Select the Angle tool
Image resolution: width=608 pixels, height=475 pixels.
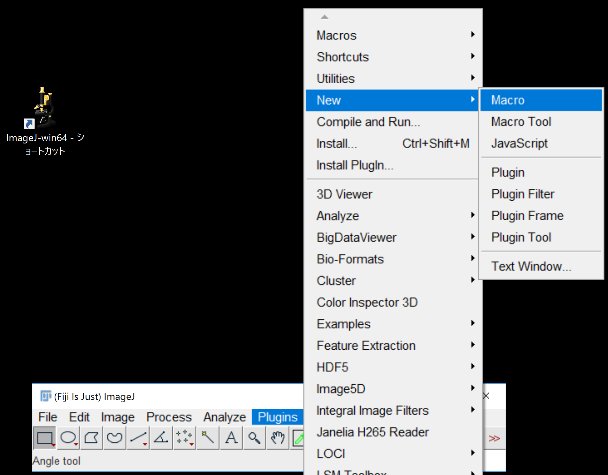pos(161,438)
